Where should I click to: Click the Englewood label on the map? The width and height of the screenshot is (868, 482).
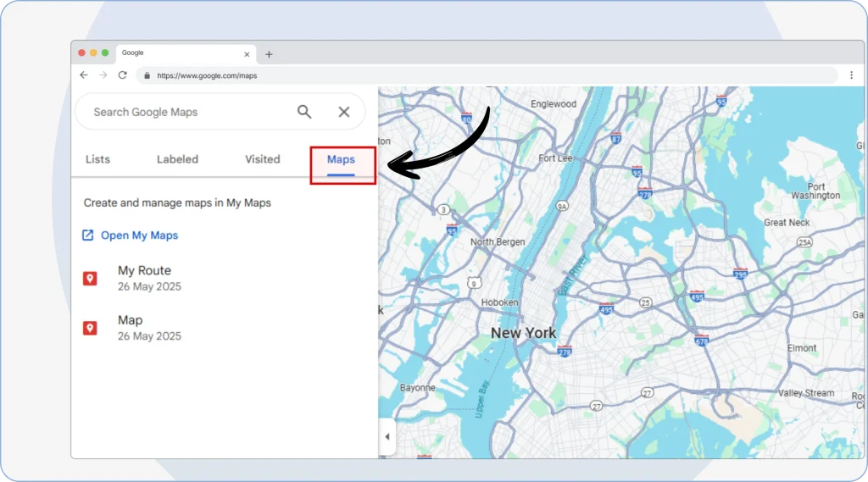tap(553, 104)
